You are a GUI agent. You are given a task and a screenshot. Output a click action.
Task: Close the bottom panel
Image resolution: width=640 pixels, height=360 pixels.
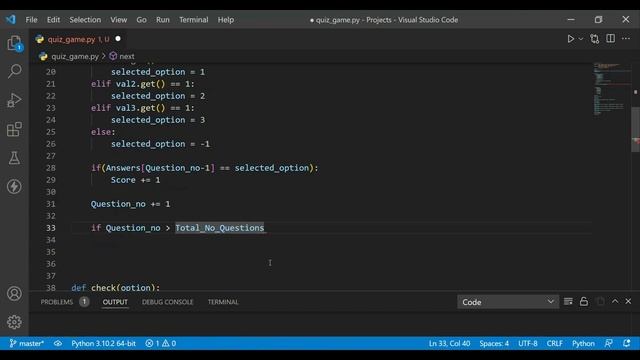(628, 302)
